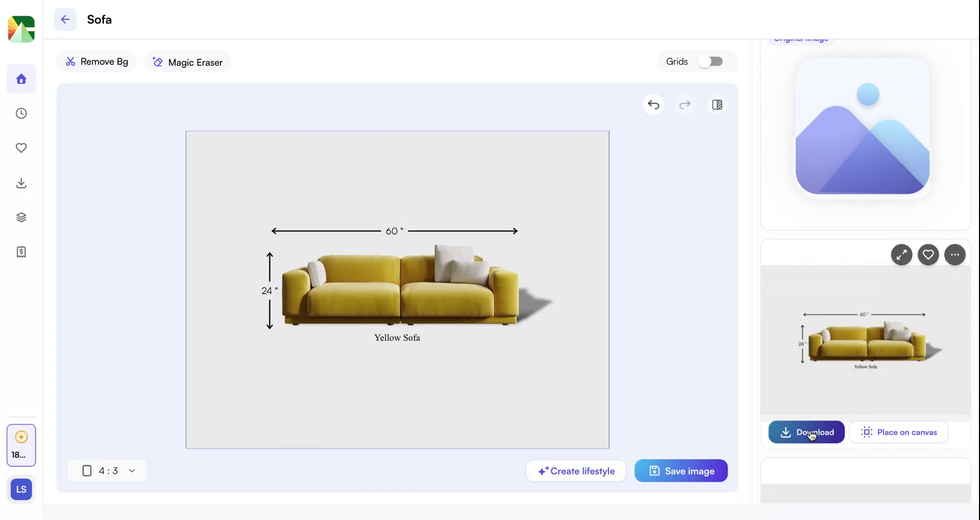The height and width of the screenshot is (520, 980).
Task: Open Favorites from the sidebar
Action: coord(21,148)
